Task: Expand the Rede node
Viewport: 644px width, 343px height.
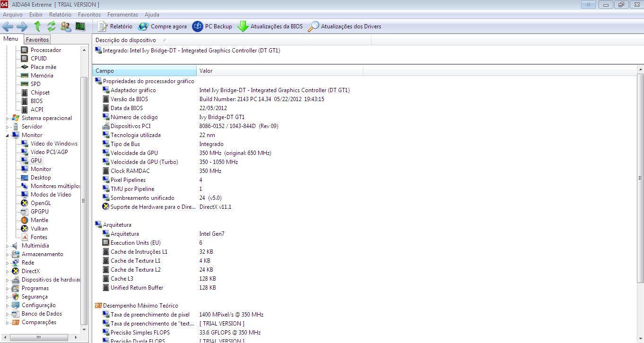Action: [x=7, y=263]
